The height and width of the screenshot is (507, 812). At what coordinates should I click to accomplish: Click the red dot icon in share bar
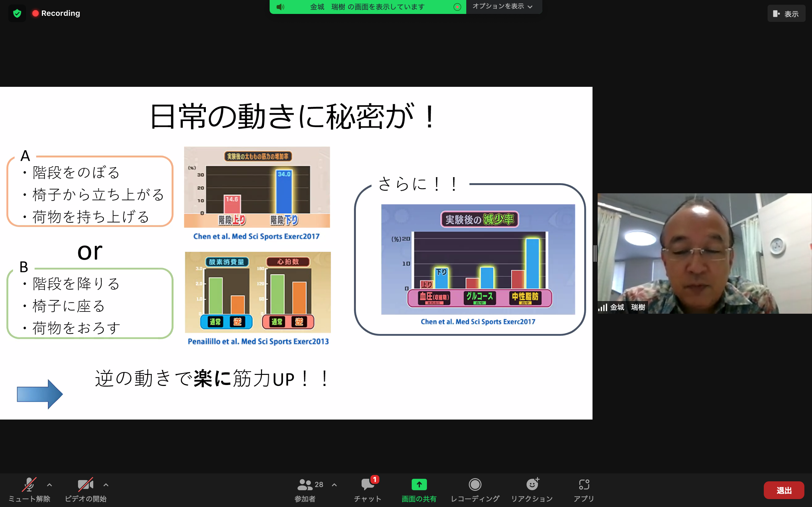[x=457, y=7]
